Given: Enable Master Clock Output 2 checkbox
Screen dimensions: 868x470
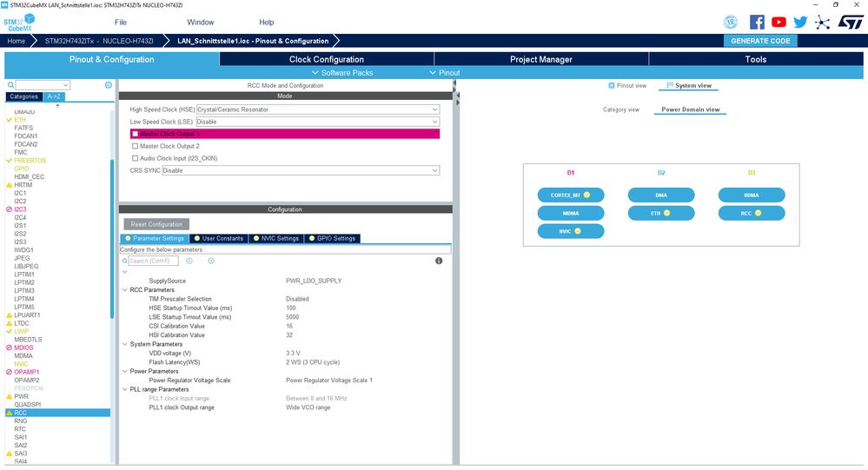Looking at the screenshot, I should [x=135, y=146].
